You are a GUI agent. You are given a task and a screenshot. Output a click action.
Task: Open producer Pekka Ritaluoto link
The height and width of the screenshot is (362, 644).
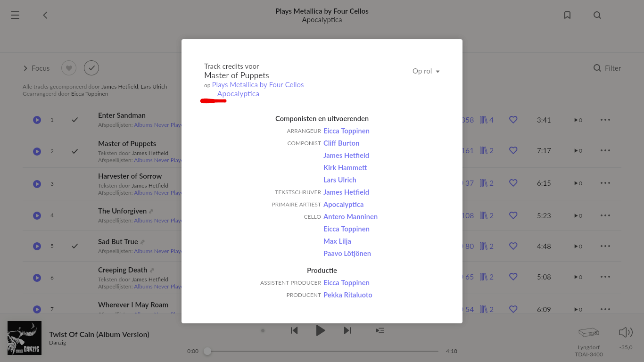pyautogui.click(x=348, y=295)
